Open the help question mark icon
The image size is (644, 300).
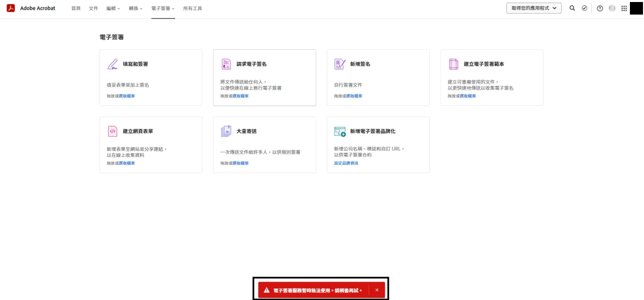pyautogui.click(x=600, y=8)
